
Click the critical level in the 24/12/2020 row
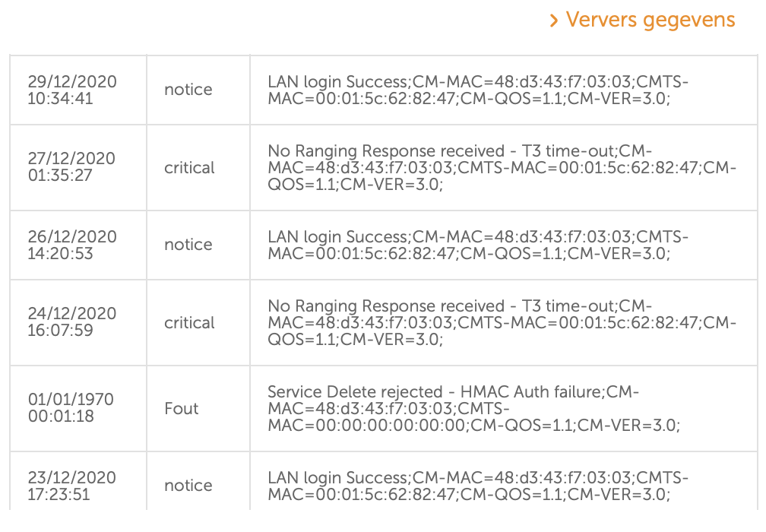pos(189,322)
